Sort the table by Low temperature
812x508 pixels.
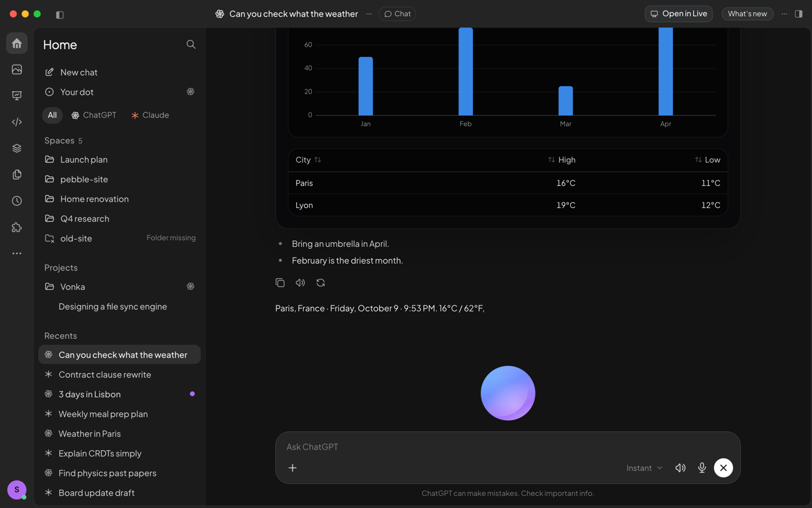coord(708,160)
